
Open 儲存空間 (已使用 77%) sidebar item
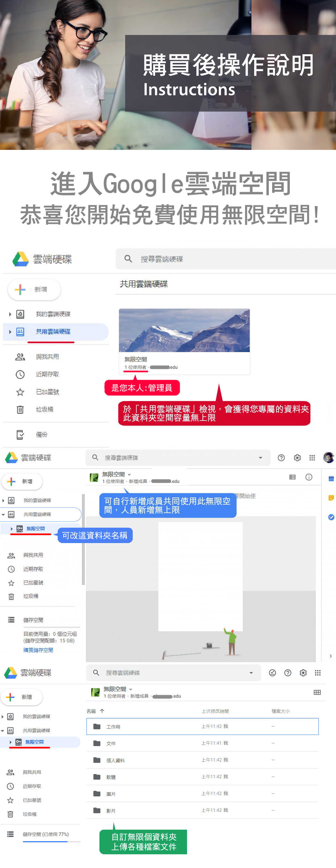(x=45, y=834)
